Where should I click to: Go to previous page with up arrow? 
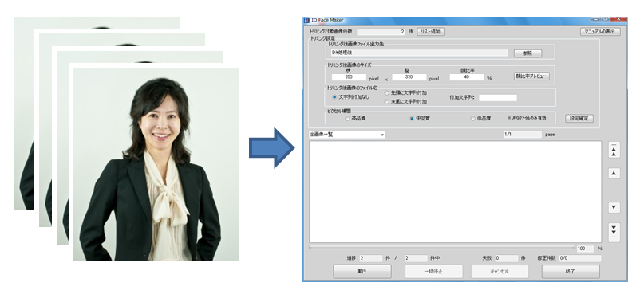[x=614, y=174]
